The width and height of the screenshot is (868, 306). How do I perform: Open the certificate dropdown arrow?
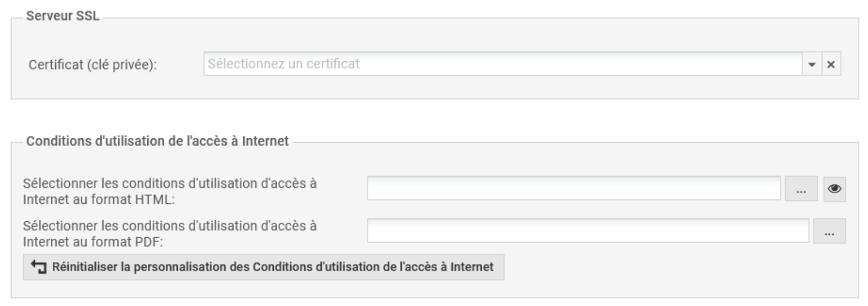click(812, 64)
